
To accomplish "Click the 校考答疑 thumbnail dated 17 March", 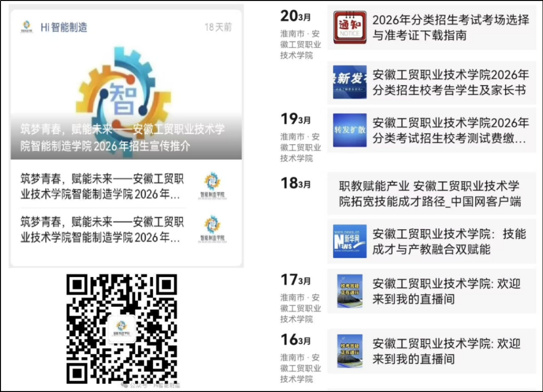I will pyautogui.click(x=350, y=291).
